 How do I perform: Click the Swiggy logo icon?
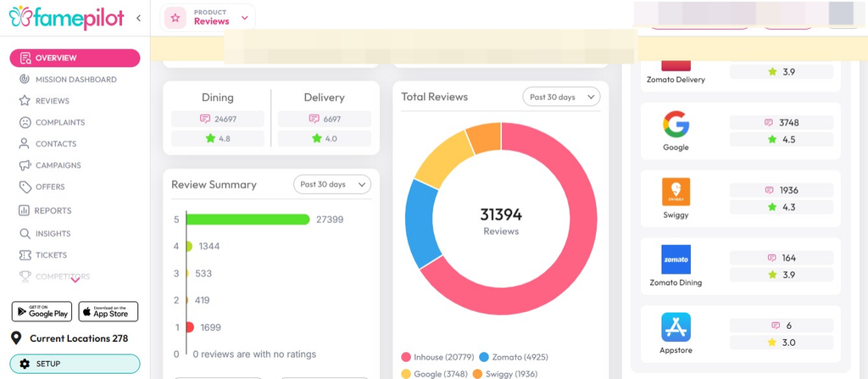point(676,192)
